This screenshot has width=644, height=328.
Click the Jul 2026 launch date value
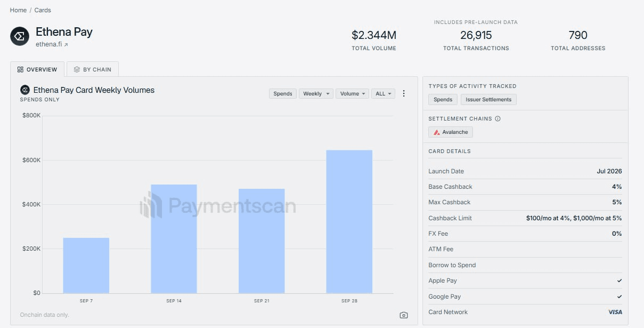(609, 171)
